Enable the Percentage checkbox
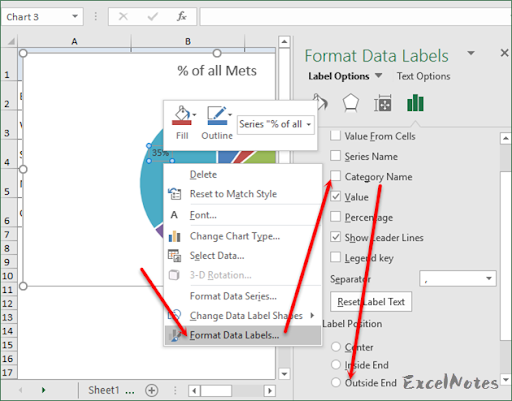The height and width of the screenshot is (401, 512). click(x=335, y=216)
